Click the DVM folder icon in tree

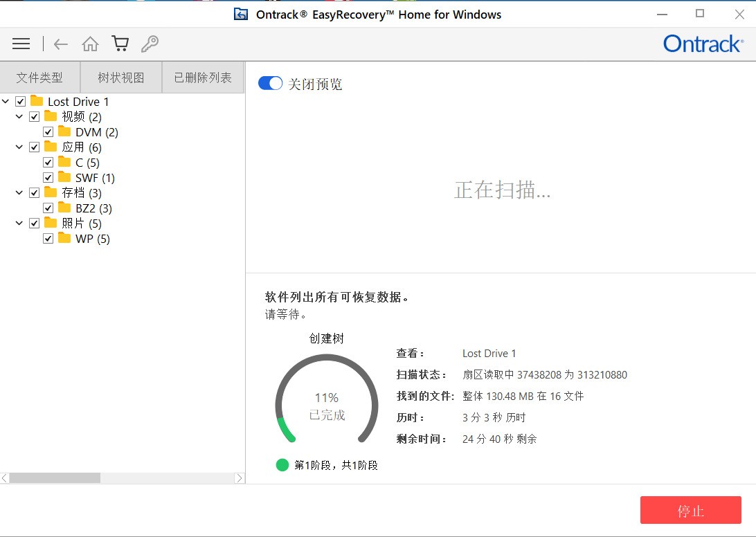tap(64, 131)
